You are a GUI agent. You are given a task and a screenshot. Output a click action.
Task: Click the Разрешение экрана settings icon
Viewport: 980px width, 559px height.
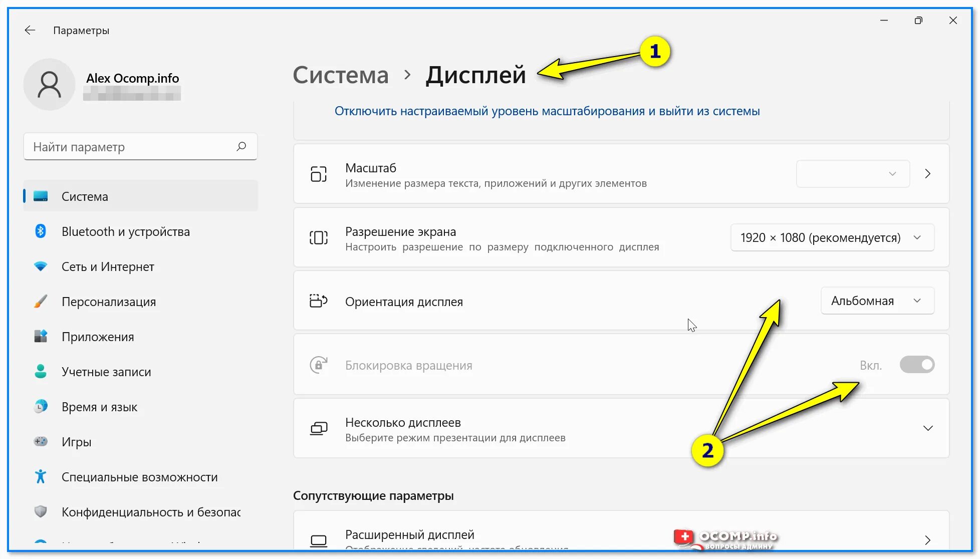coord(318,237)
